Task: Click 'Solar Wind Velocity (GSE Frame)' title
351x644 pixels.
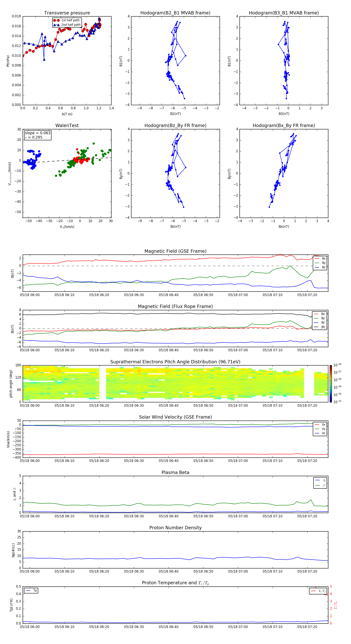Action: click(x=175, y=417)
